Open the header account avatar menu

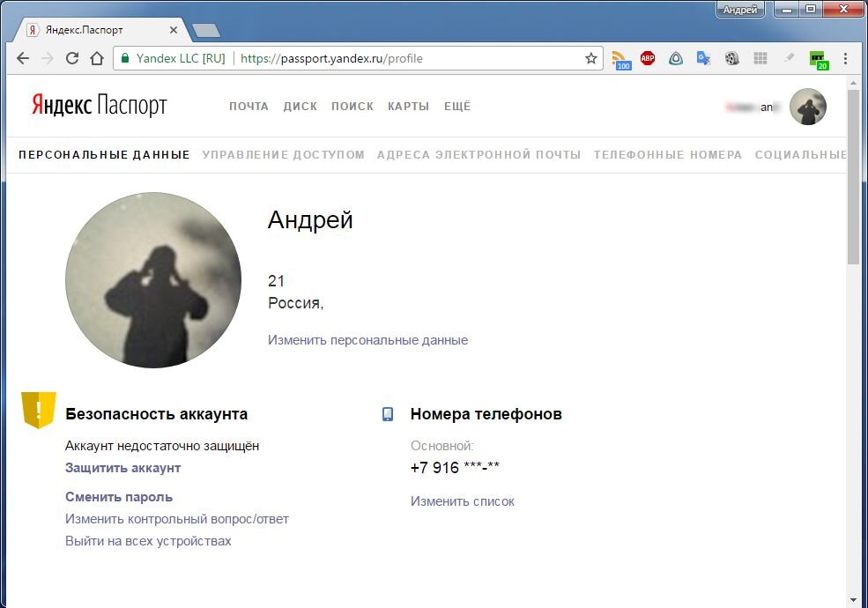coord(808,107)
